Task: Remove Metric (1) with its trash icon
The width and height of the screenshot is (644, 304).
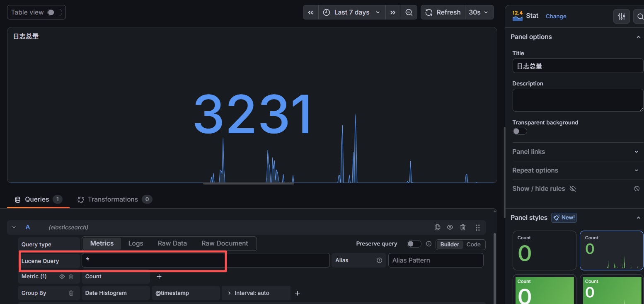Action: click(x=71, y=277)
